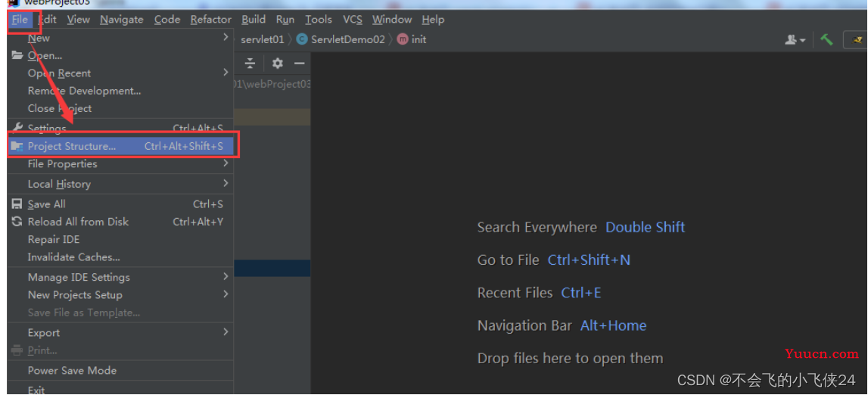Choose Save All
868x395 pixels.
120,204
